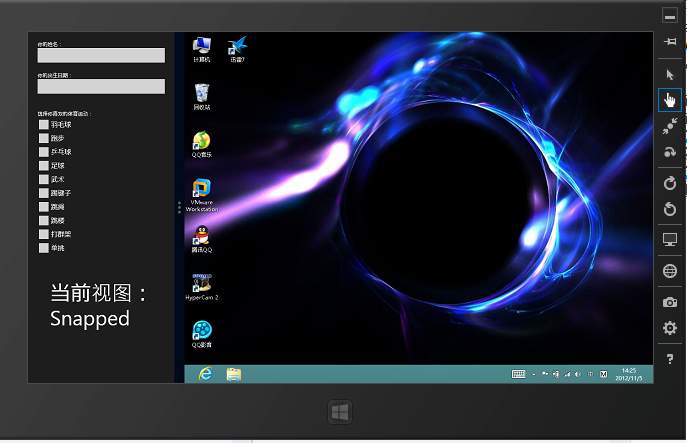The image size is (687, 443).
Task: Open the touch keyboard from the taskbar
Action: click(x=518, y=374)
